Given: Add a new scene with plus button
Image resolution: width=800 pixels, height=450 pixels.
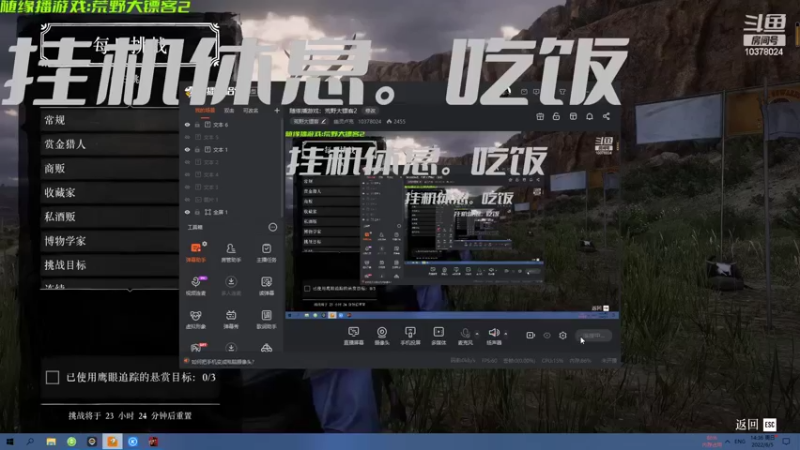Looking at the screenshot, I should (x=277, y=111).
